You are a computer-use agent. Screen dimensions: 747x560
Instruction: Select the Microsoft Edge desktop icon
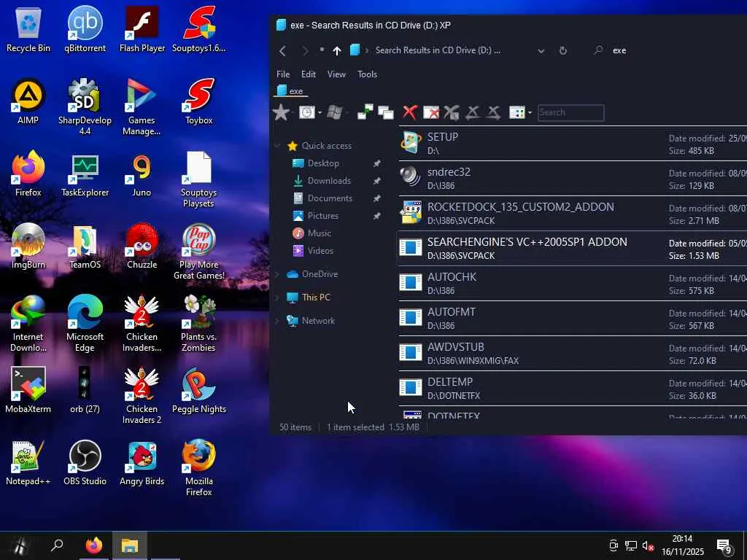tap(85, 323)
